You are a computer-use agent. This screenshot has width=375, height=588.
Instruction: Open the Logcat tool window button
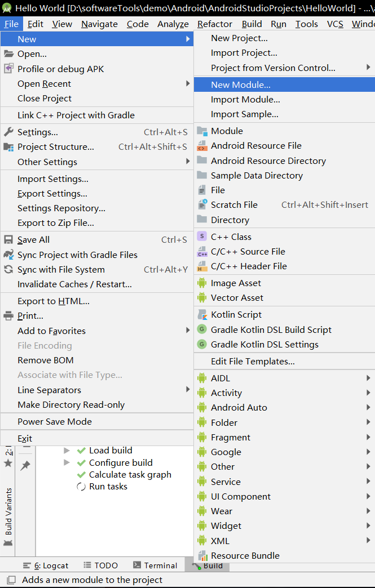click(x=46, y=565)
